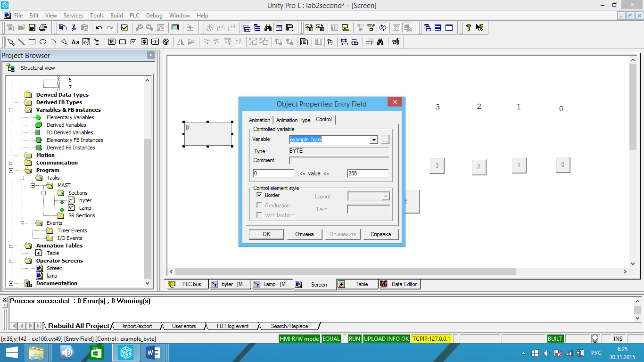Expand the Documentation tree node
This screenshot has width=644, height=362.
[11, 283]
